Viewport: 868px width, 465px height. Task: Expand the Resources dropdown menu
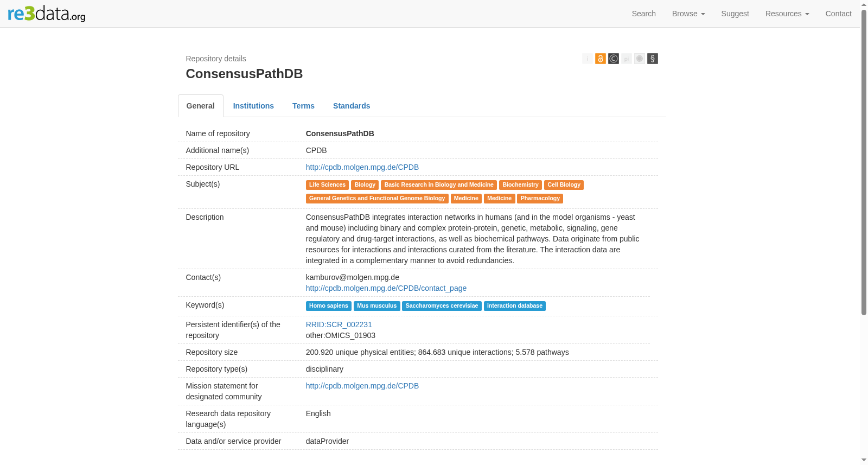pos(787,14)
